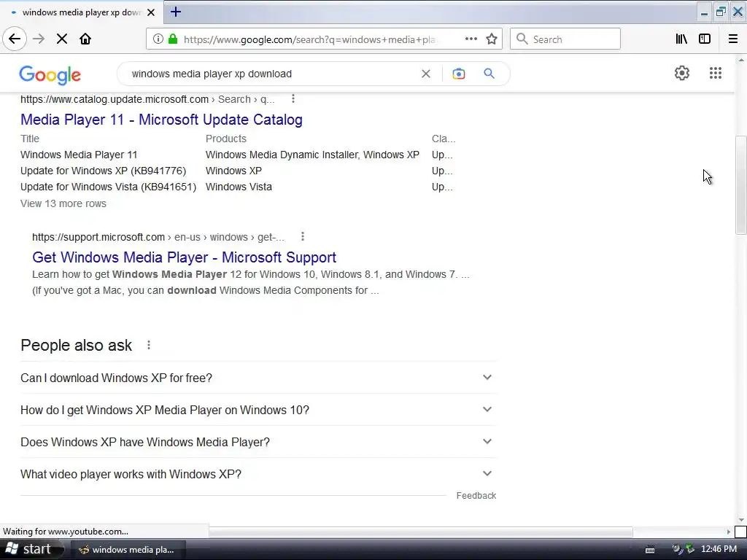Click the Windows Media Player 11 row title
The image size is (747, 560).
point(79,155)
